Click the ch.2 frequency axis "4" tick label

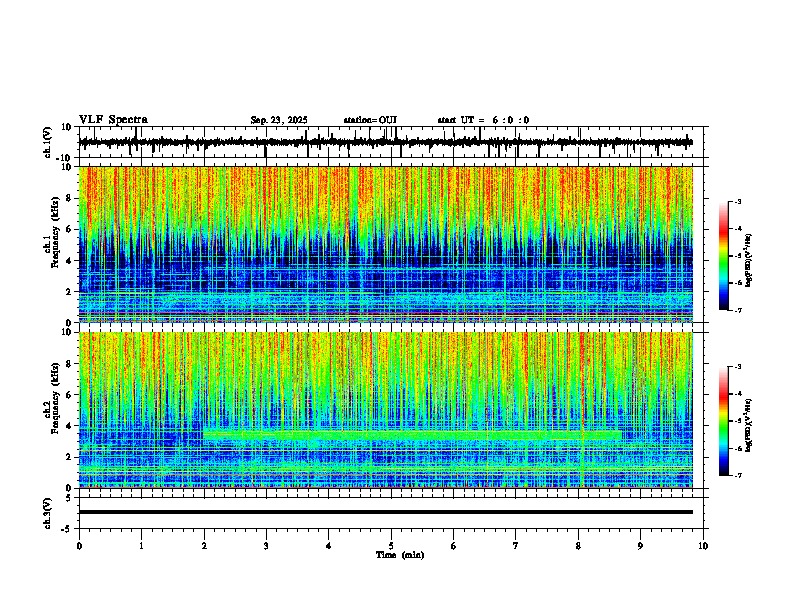point(69,426)
